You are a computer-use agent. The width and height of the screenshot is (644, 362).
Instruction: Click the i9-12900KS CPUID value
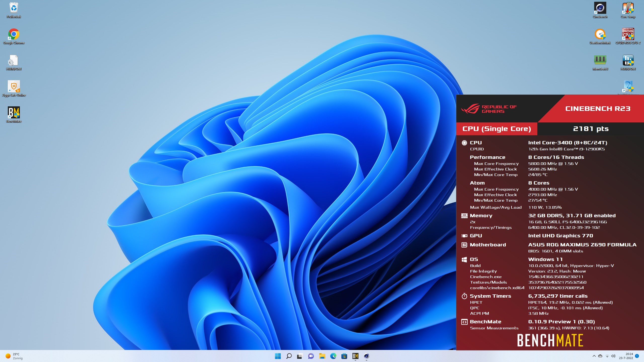[566, 149]
